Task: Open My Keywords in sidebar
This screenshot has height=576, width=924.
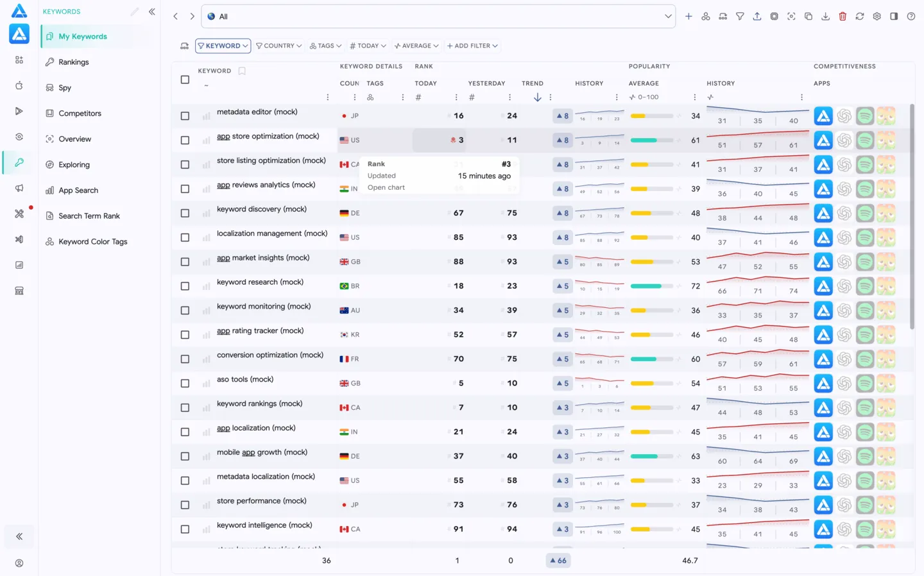Action: tap(97, 37)
